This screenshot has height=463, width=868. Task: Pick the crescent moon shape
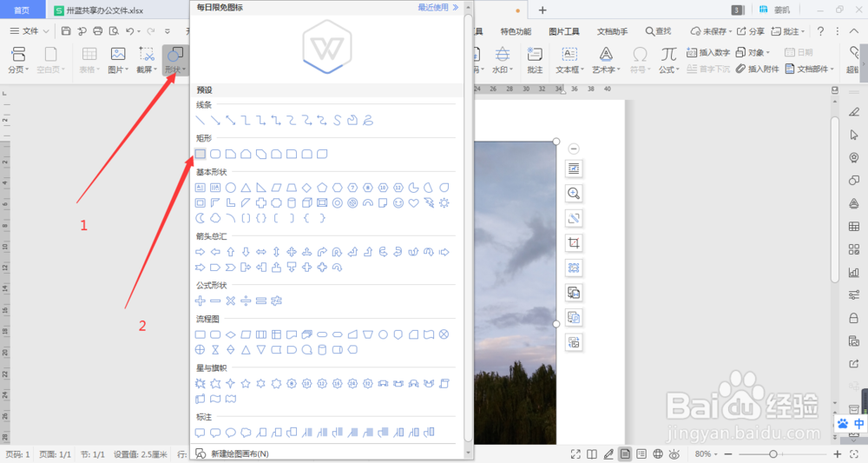(201, 218)
